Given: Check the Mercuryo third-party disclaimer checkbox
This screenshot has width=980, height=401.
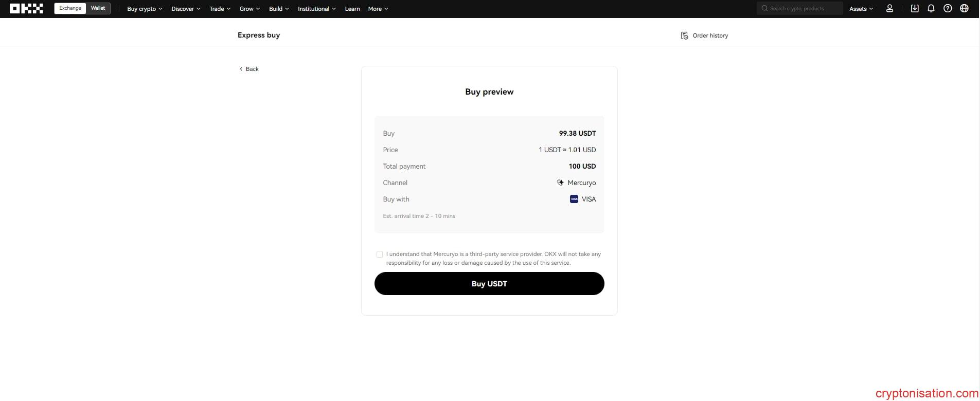Looking at the screenshot, I should pos(380,254).
